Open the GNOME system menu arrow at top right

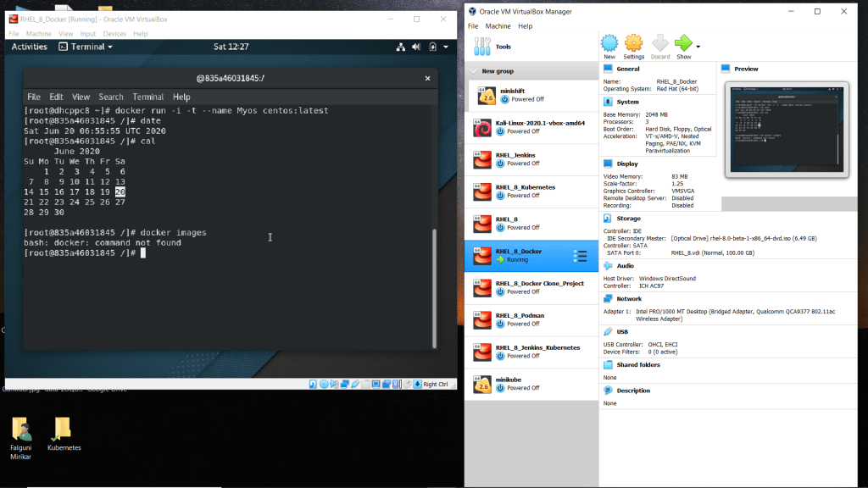tap(446, 47)
